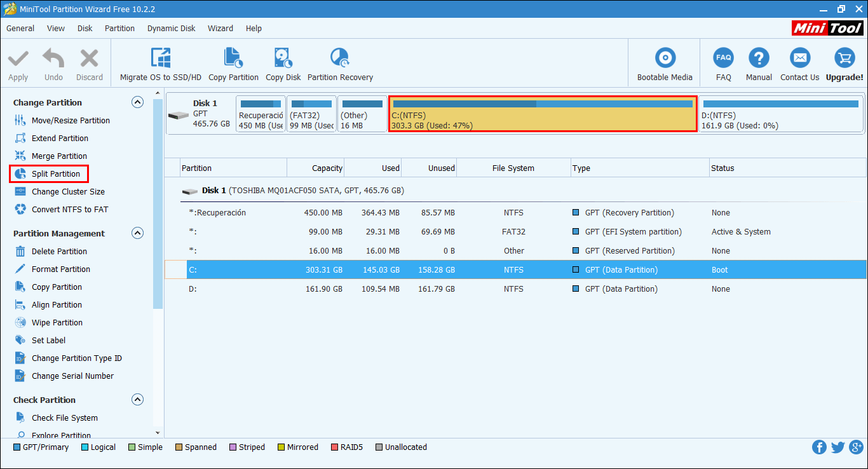The width and height of the screenshot is (868, 469).
Task: Open the Dynamic Disk menu
Action: (172, 28)
